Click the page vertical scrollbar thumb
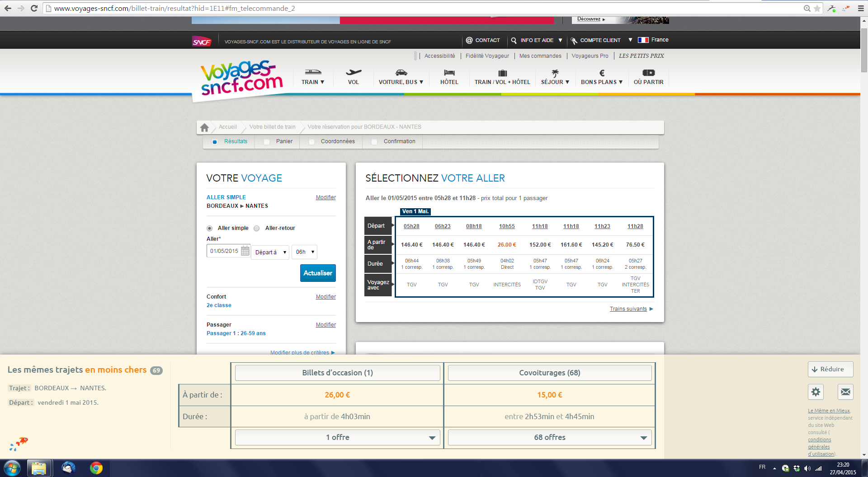The image size is (868, 477). click(864, 50)
